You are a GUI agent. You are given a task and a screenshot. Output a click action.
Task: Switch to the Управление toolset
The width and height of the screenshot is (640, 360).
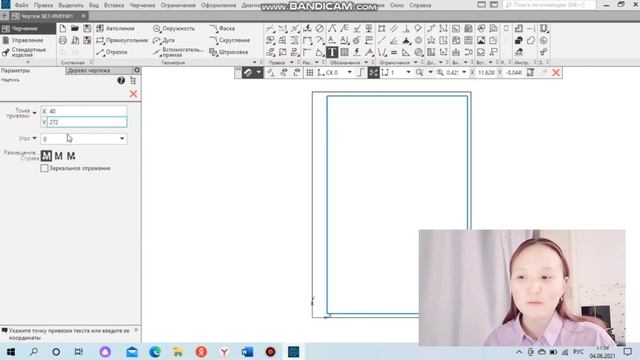coord(27,40)
